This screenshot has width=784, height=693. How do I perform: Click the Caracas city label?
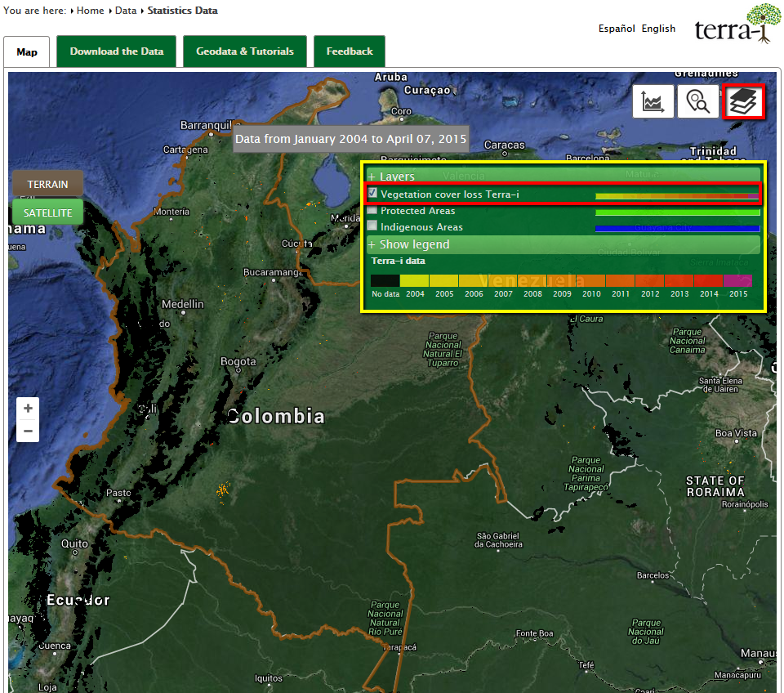pos(505,145)
